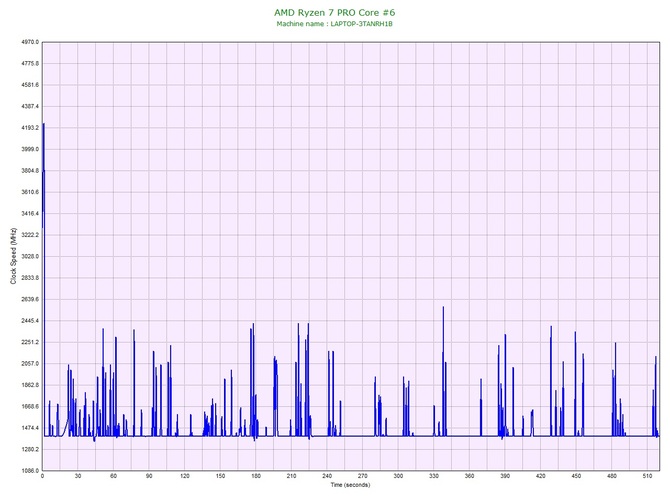Click the y-axis value 3999.0

pyautogui.click(x=30, y=150)
